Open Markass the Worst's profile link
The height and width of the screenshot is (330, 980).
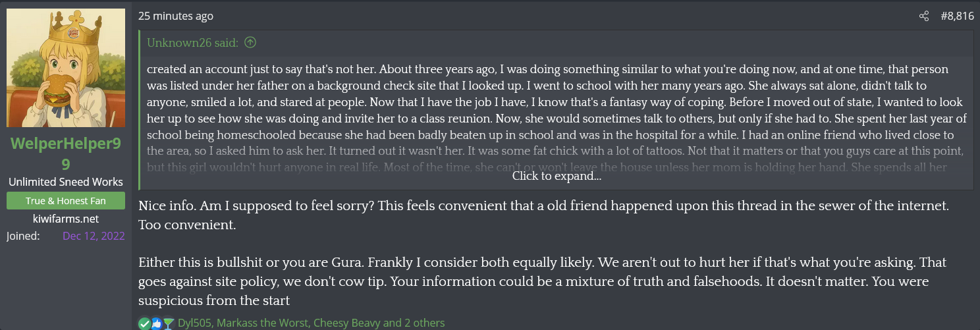point(262,323)
